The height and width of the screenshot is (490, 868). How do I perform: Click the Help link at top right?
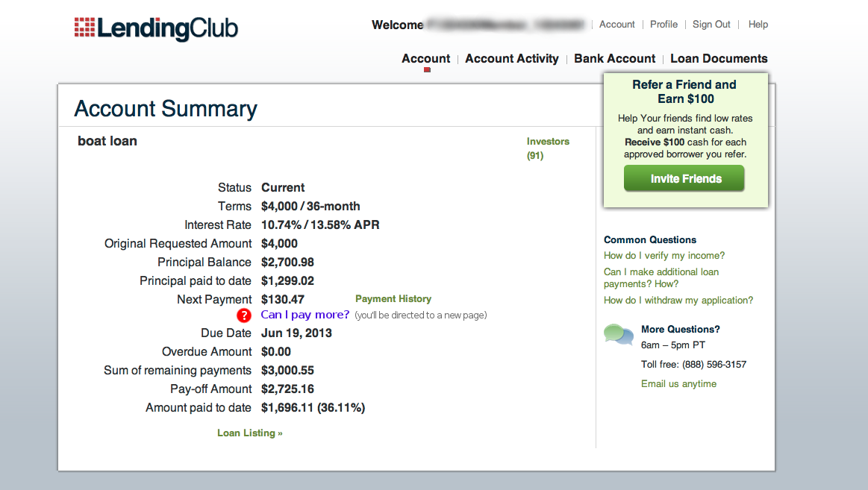pos(758,25)
